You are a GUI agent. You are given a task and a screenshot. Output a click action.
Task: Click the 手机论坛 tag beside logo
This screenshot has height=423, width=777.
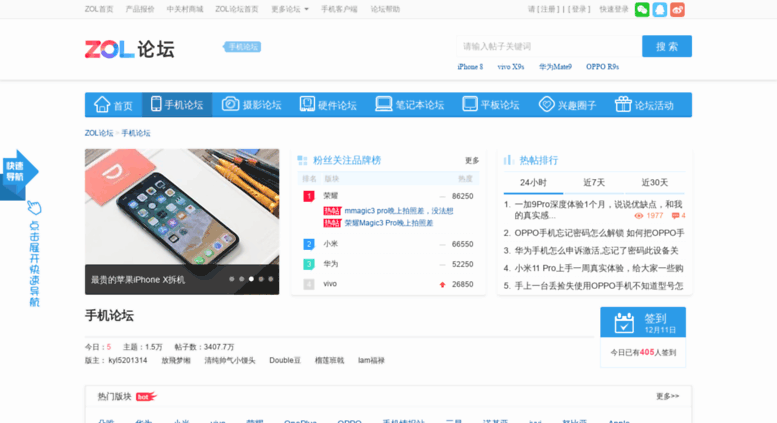242,47
